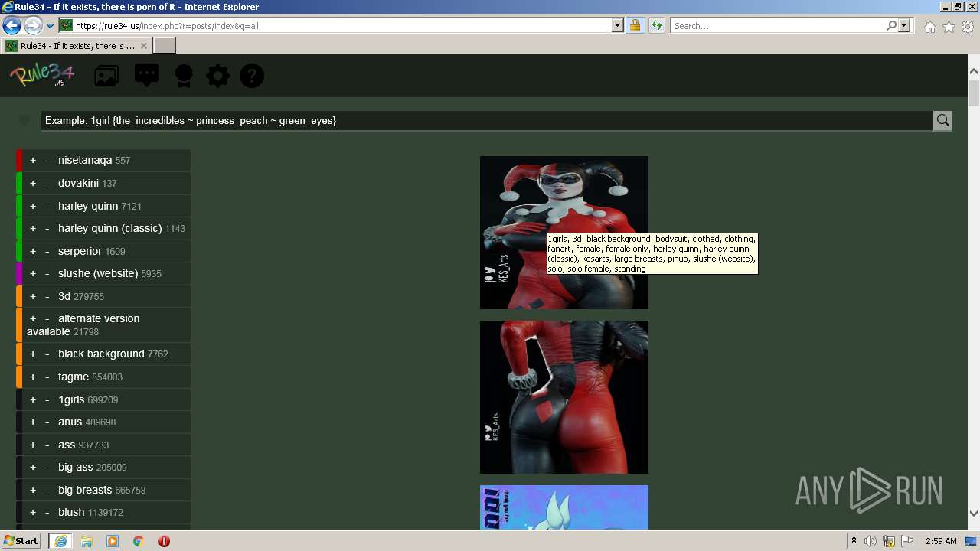The width and height of the screenshot is (980, 551).
Task: Open the browser Tools gear icon
Action: 968,26
